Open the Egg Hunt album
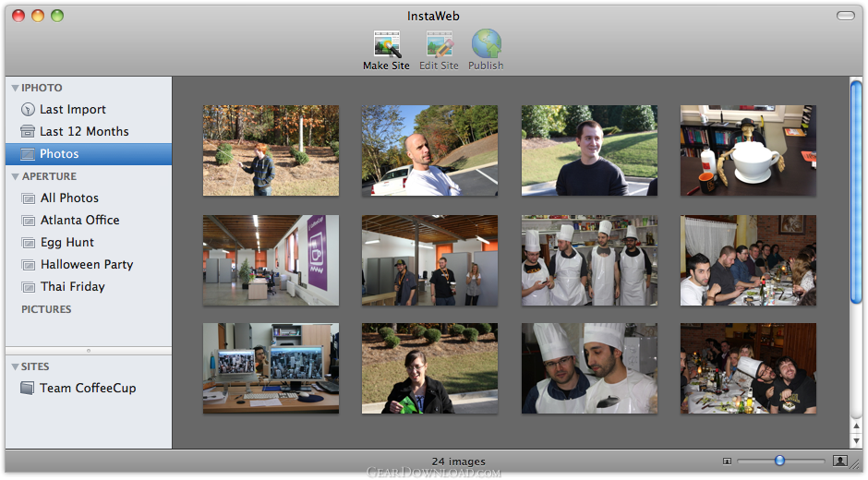This screenshot has width=868, height=480. 89,243
